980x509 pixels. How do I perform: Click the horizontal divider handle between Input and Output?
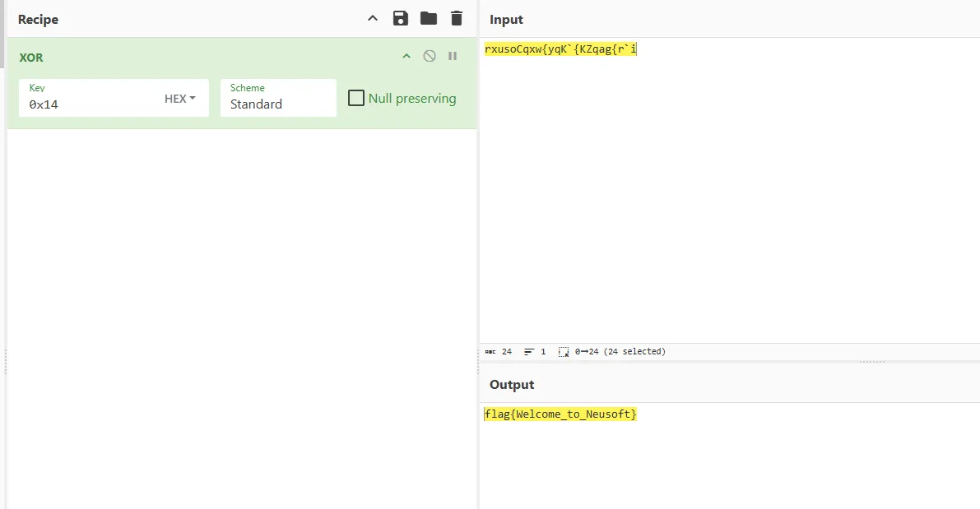pos(872,362)
